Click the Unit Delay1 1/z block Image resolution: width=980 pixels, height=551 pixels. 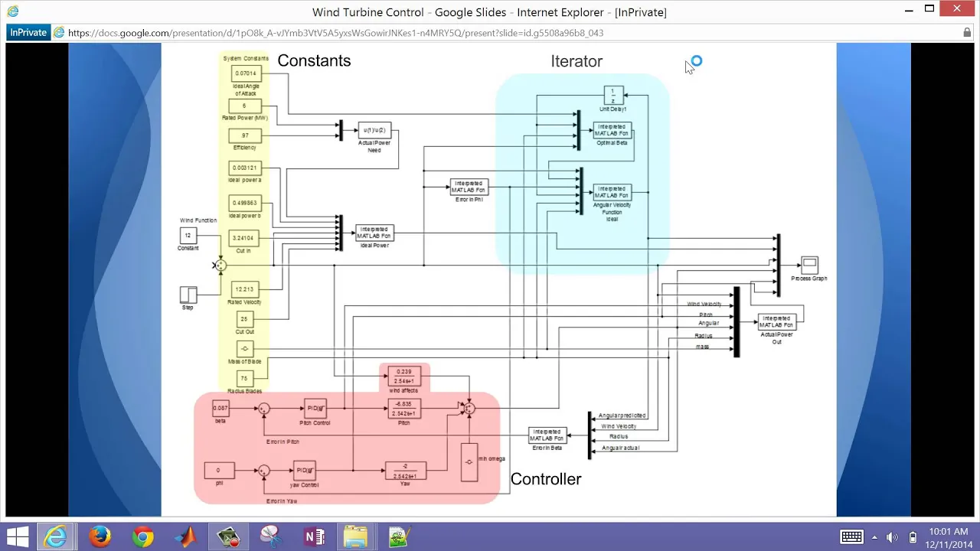pyautogui.click(x=613, y=96)
